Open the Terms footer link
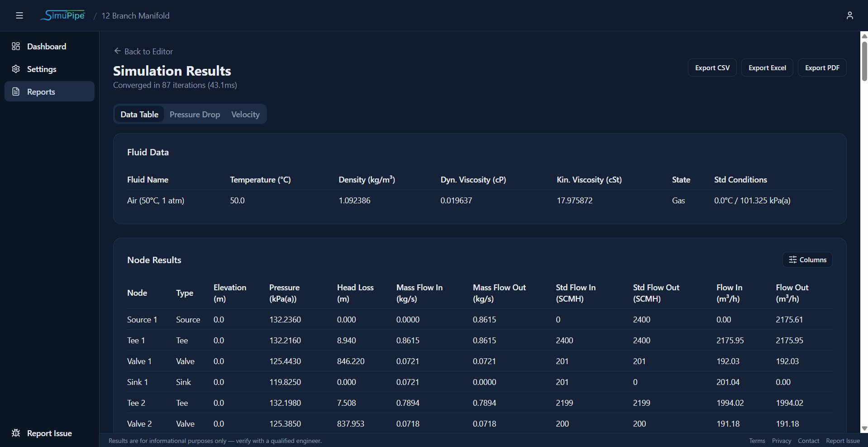This screenshot has width=868, height=447. click(757, 441)
